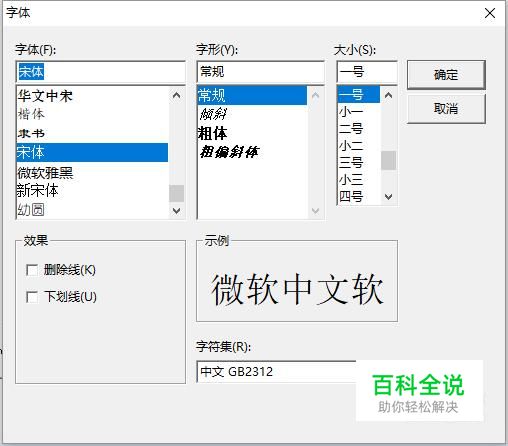508x446 pixels.
Task: Select 常规 regular font style
Action: (252, 96)
